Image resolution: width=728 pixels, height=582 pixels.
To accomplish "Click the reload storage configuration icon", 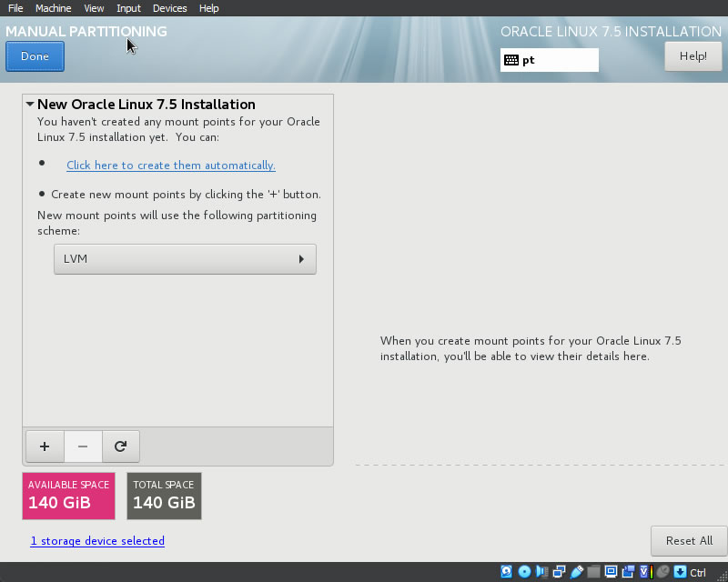I will tap(121, 447).
